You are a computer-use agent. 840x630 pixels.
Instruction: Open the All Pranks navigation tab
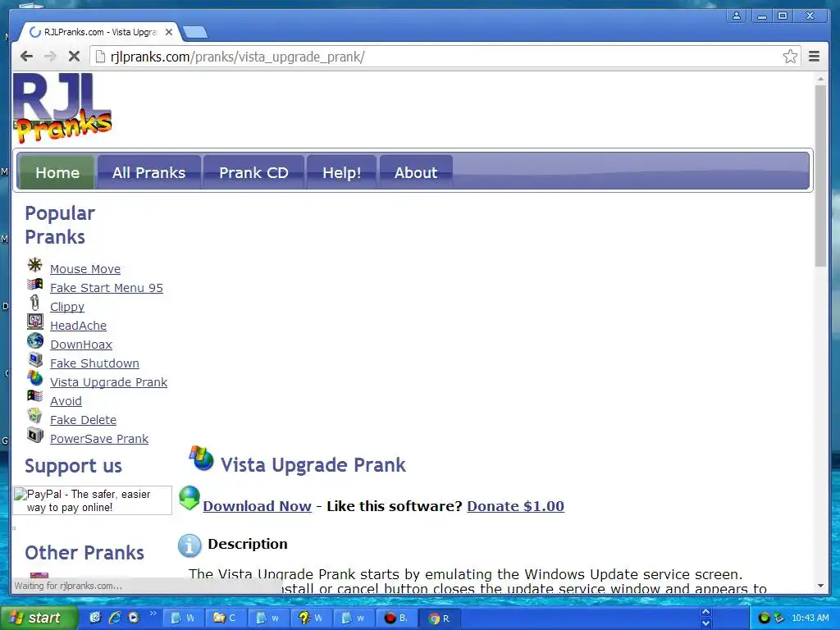[149, 172]
